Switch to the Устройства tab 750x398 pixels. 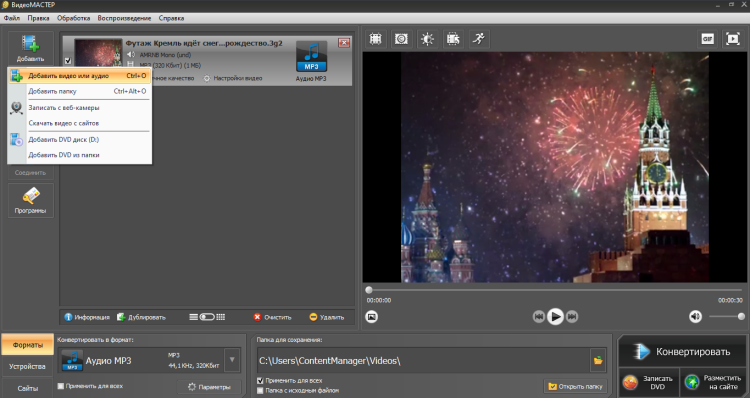coord(28,366)
